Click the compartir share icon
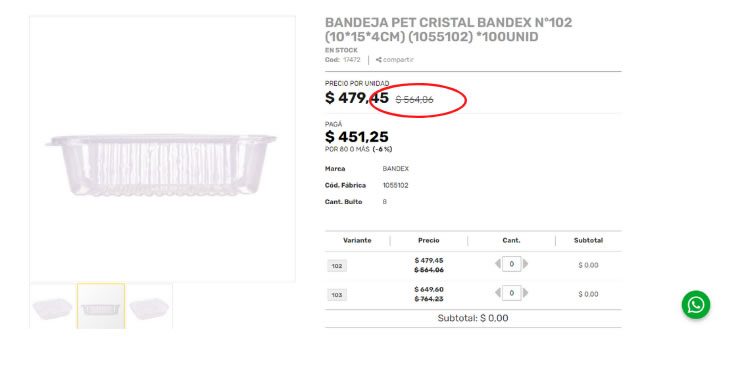This screenshot has width=730, height=370. [x=379, y=60]
